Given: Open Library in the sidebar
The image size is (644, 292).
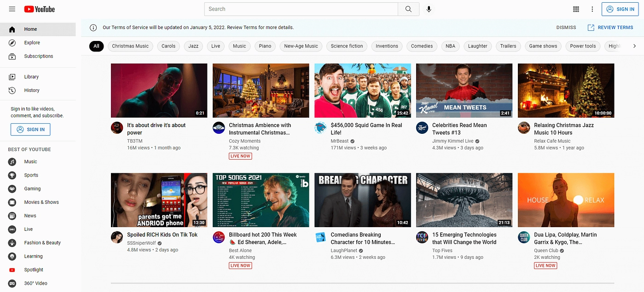Looking at the screenshot, I should pos(38,77).
